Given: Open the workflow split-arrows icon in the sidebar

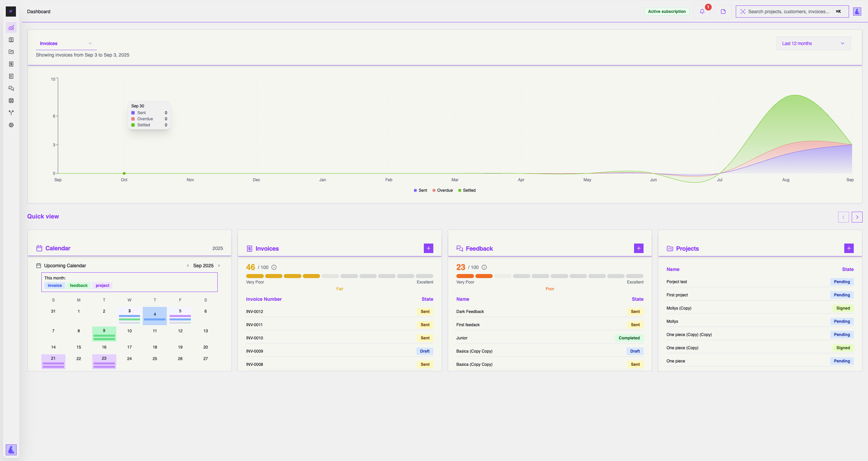Looking at the screenshot, I should click(x=11, y=112).
